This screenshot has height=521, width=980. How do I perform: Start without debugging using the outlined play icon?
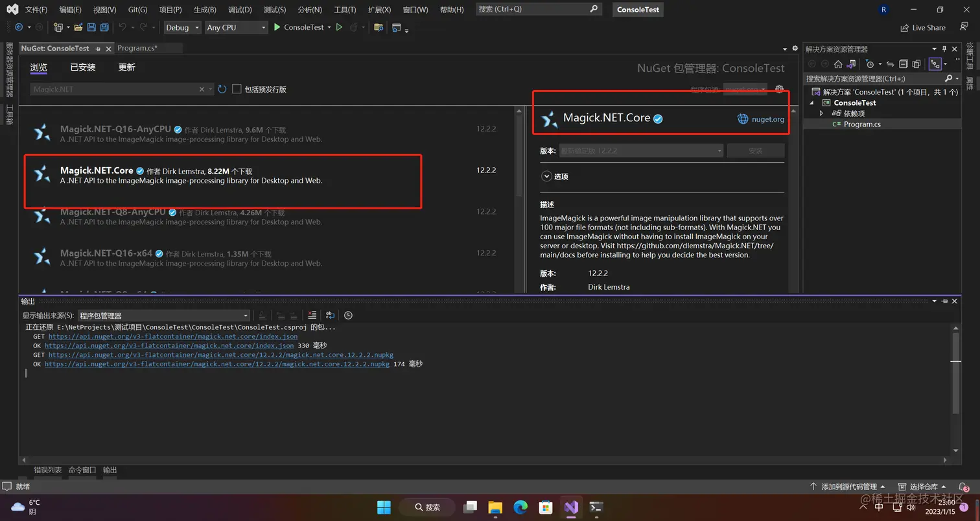click(x=339, y=27)
